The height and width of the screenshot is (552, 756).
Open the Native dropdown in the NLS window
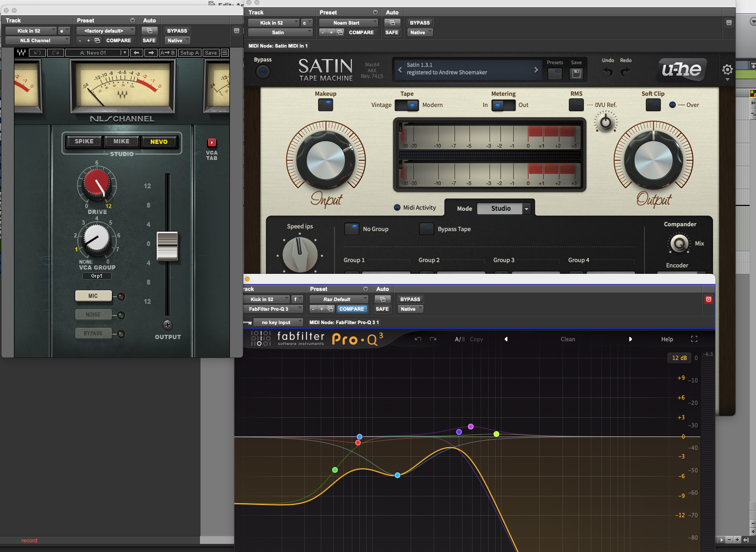pos(178,41)
